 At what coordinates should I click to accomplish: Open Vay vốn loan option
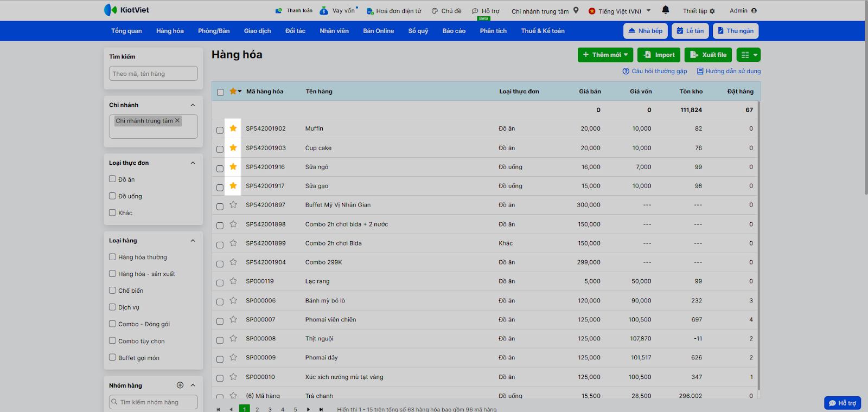339,10
